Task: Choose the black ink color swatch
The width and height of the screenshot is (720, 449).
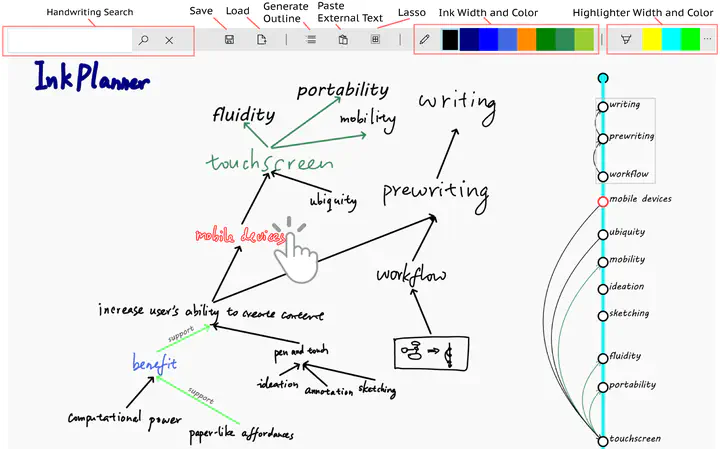Action: pos(450,39)
